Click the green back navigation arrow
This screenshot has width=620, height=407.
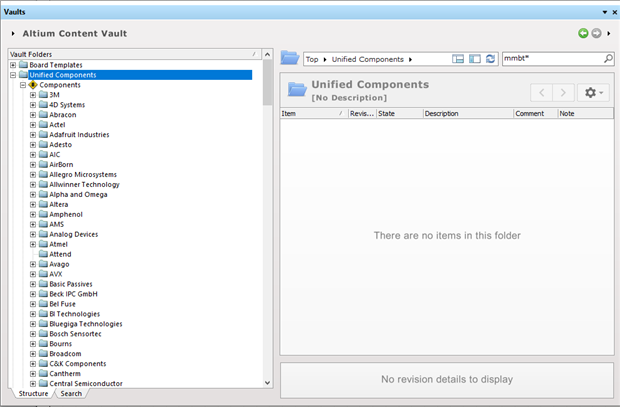(x=583, y=33)
